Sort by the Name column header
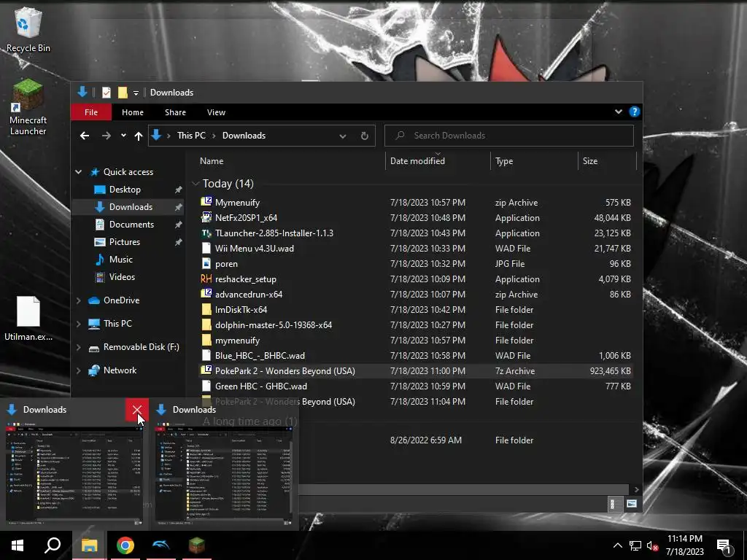 click(212, 161)
